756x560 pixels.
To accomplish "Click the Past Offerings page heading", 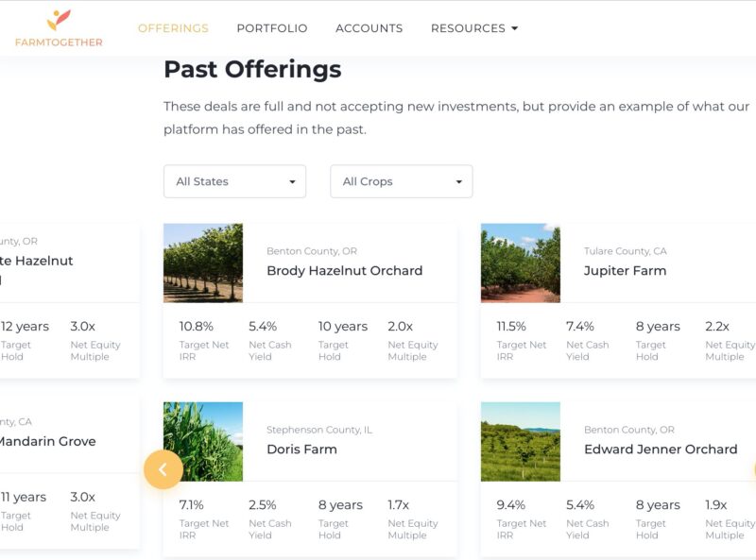I will tap(252, 69).
